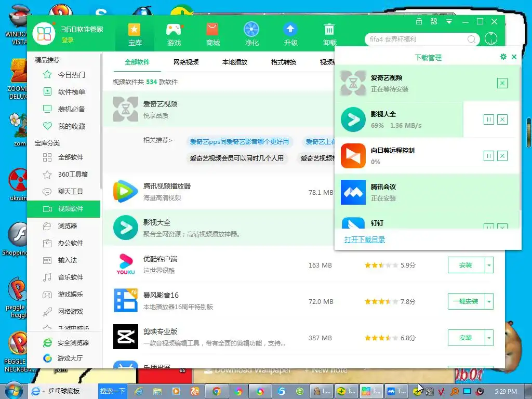This screenshot has height=399, width=532.
Task: Click the download panel vertical scrollbar
Action: (x=520, y=137)
